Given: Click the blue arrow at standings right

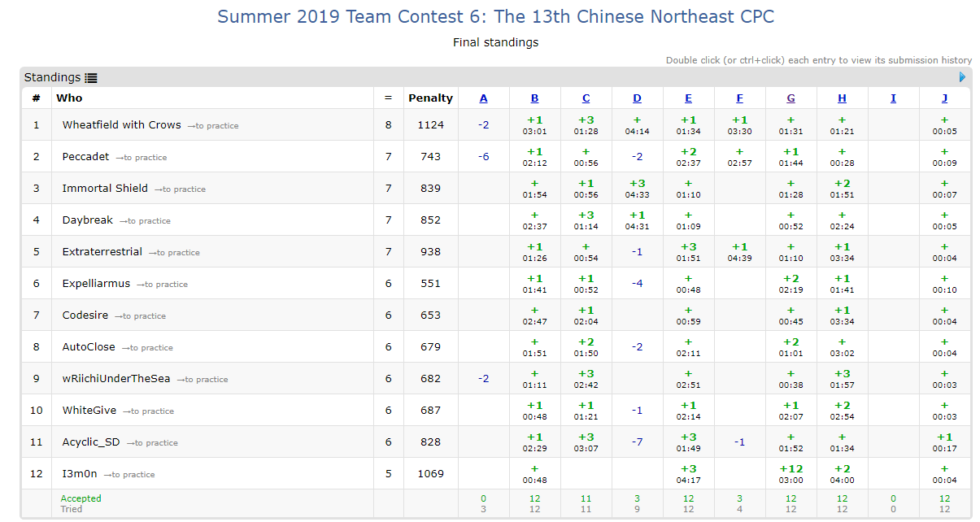Looking at the screenshot, I should (x=963, y=77).
